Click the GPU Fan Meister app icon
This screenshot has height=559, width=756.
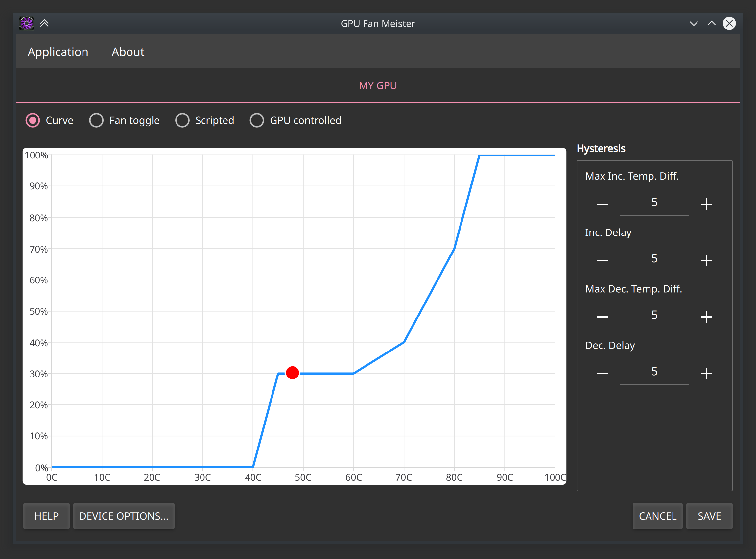(x=25, y=23)
